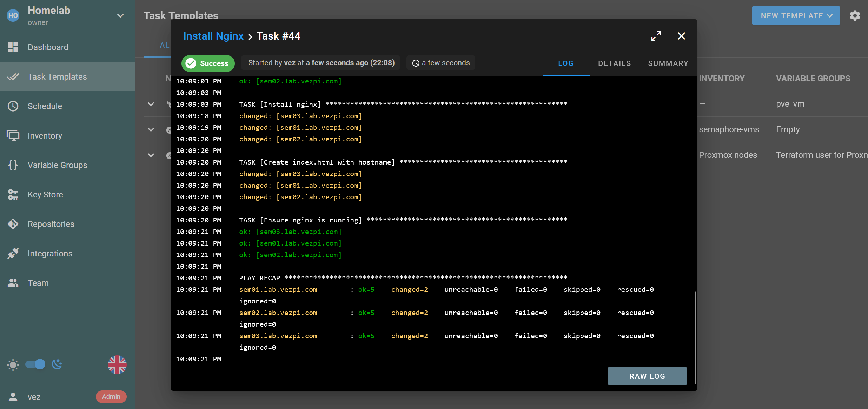Open the Schedule section

[x=45, y=106]
